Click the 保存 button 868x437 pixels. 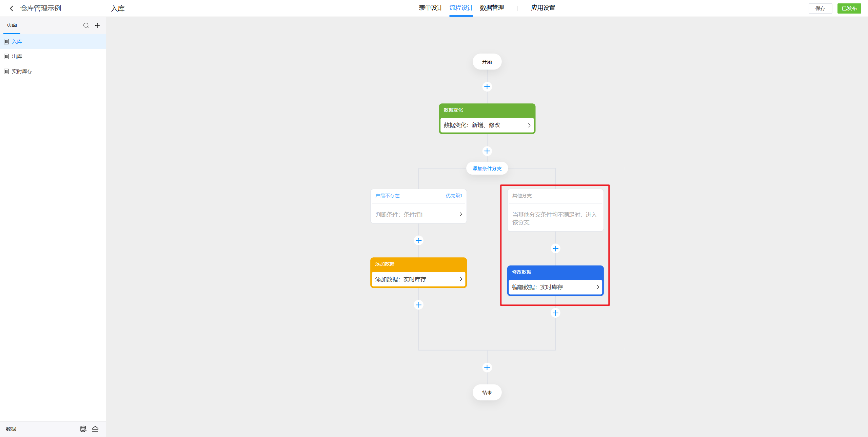click(820, 8)
